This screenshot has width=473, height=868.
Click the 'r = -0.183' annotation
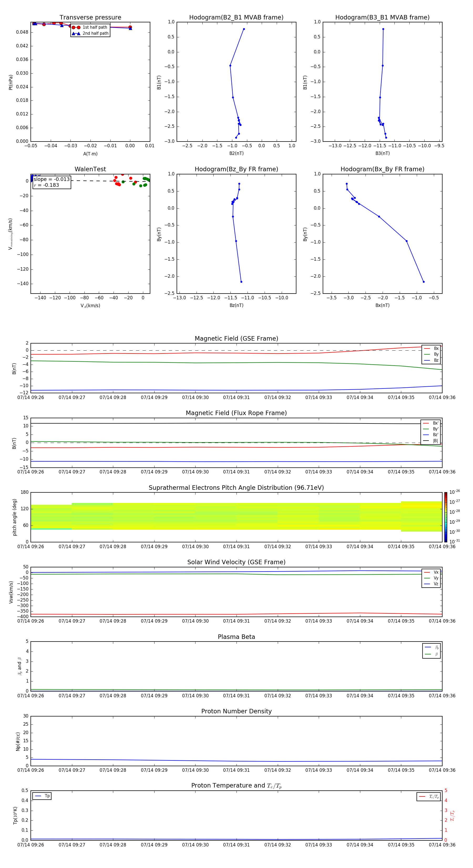pos(47,185)
